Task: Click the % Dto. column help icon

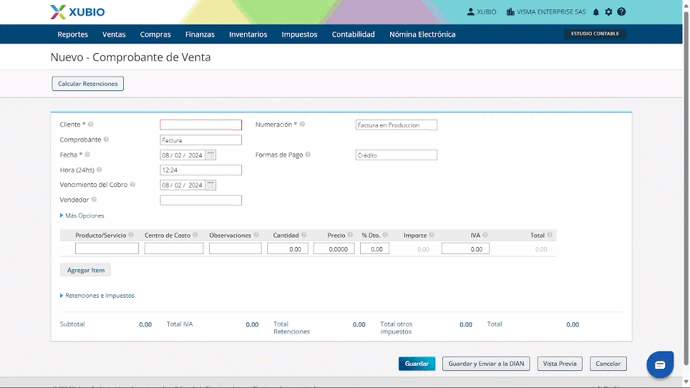Action: [x=385, y=235]
